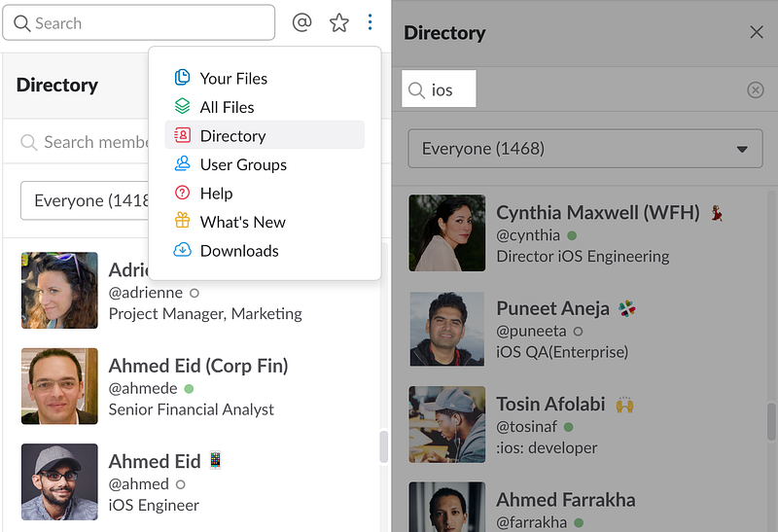Click the Slack logo emoji beside Puneet Aneja

627,308
